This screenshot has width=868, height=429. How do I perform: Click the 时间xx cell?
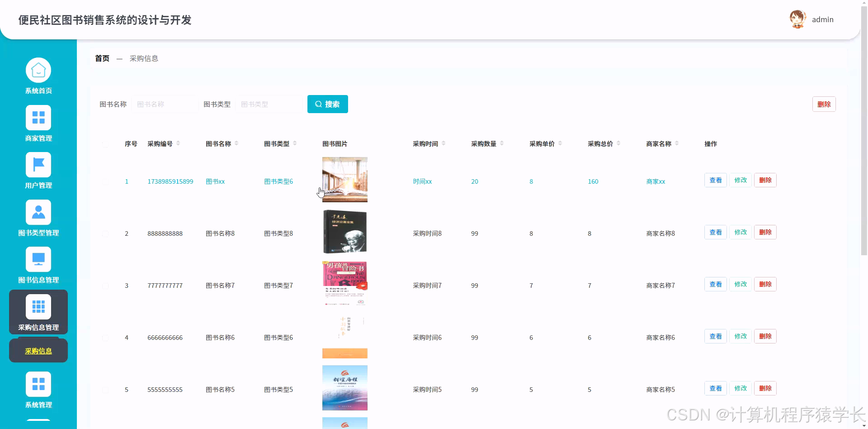[x=422, y=181]
